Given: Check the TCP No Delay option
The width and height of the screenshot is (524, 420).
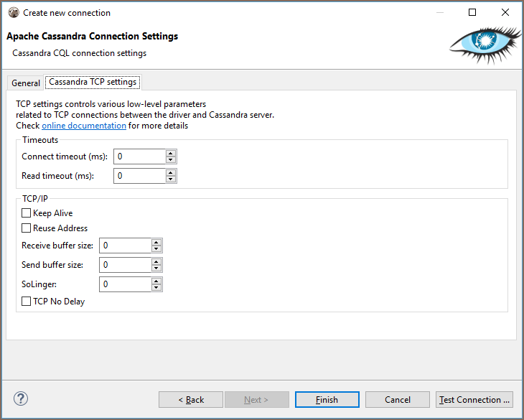Looking at the screenshot, I should [27, 302].
